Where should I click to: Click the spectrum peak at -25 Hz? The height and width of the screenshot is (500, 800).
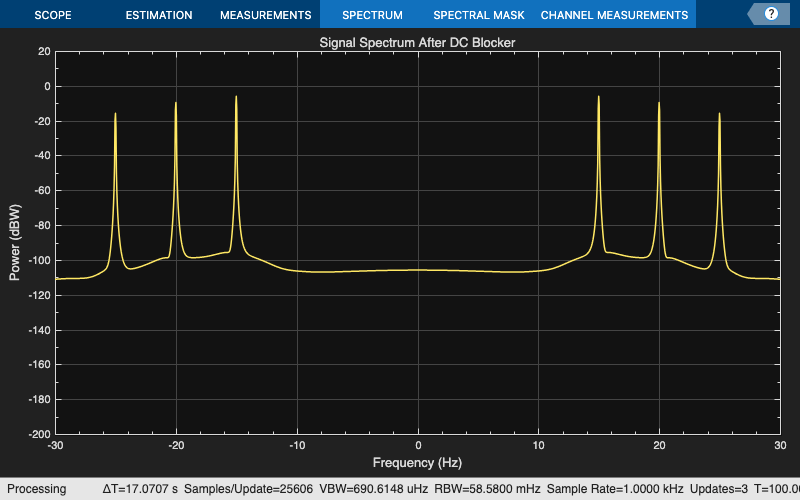(115, 114)
